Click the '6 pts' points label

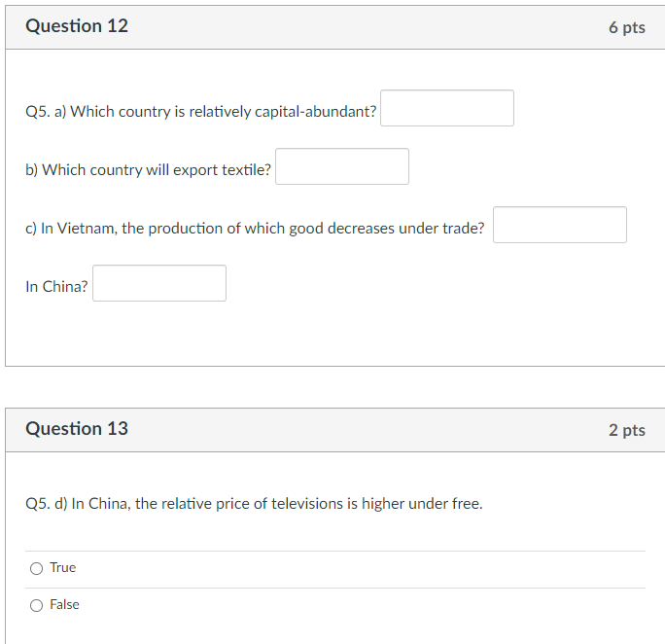627,27
